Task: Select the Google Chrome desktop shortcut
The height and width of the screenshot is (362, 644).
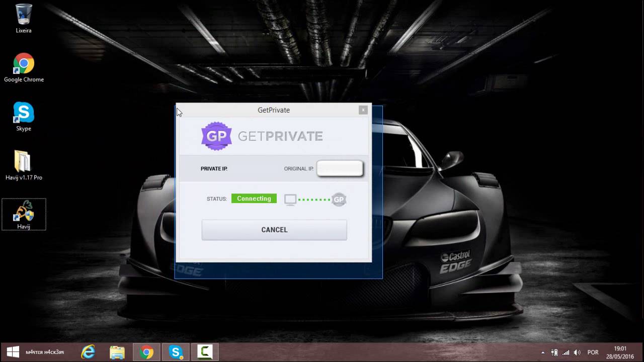Action: click(24, 68)
